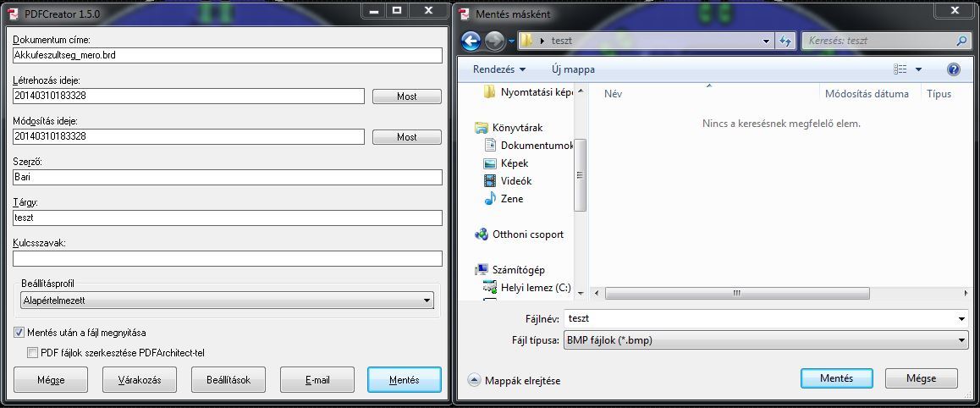This screenshot has height=408, width=980.
Task: Select the Nyomtatási kép folder
Action: coord(529,92)
